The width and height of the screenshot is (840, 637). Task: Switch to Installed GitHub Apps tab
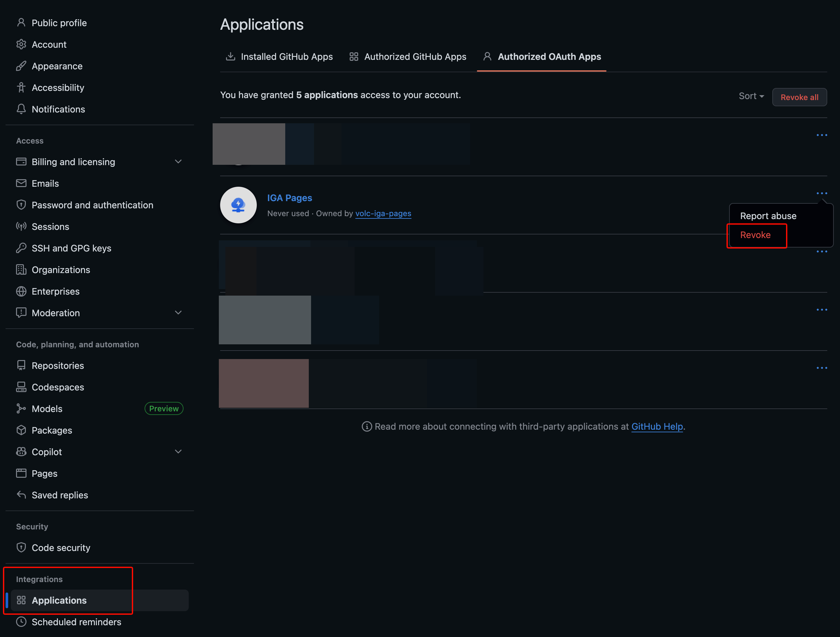279,57
